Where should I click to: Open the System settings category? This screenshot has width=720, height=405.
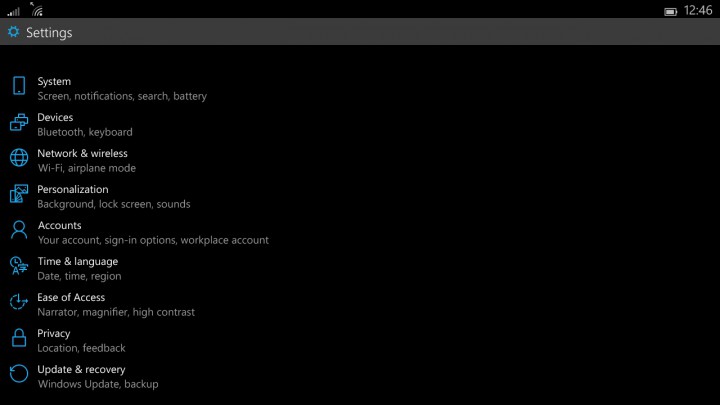pyautogui.click(x=122, y=89)
